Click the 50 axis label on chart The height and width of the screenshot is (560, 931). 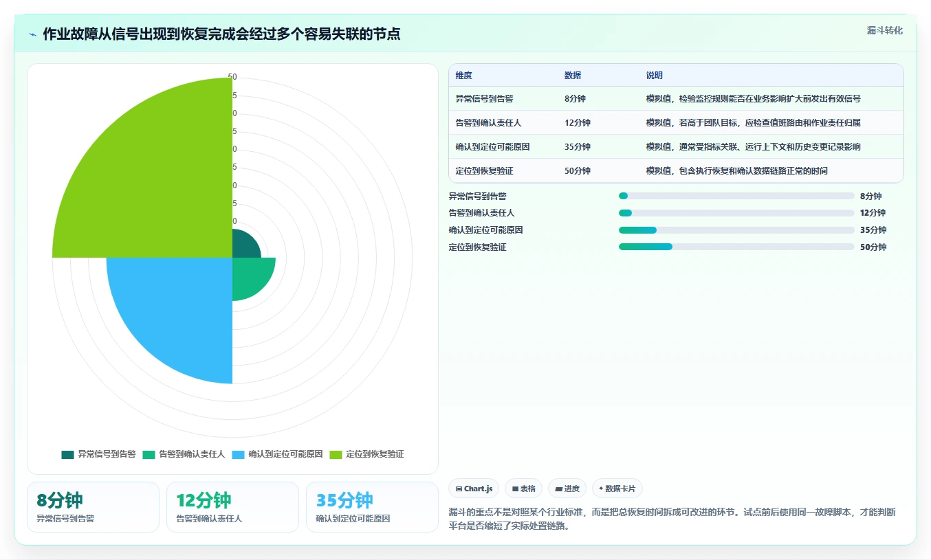(232, 77)
